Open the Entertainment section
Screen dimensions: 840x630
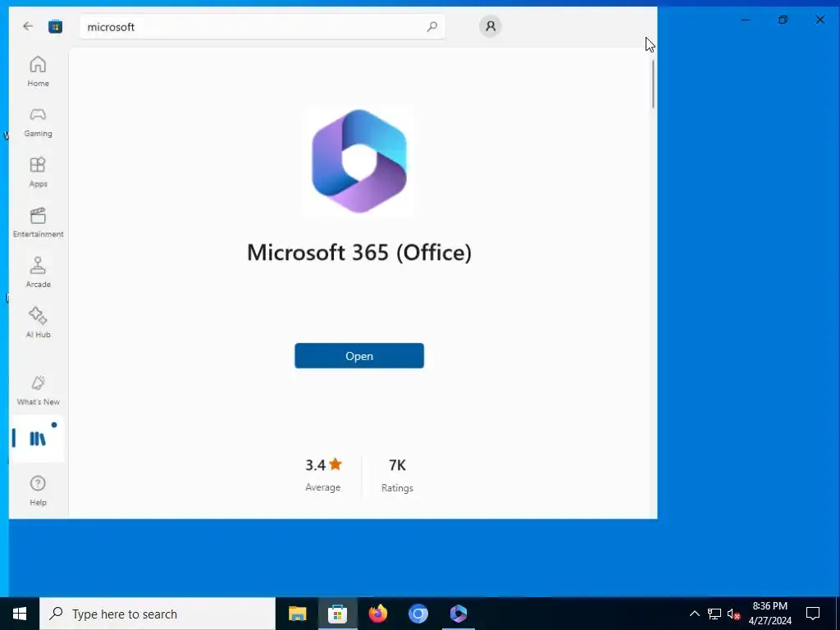pos(38,222)
